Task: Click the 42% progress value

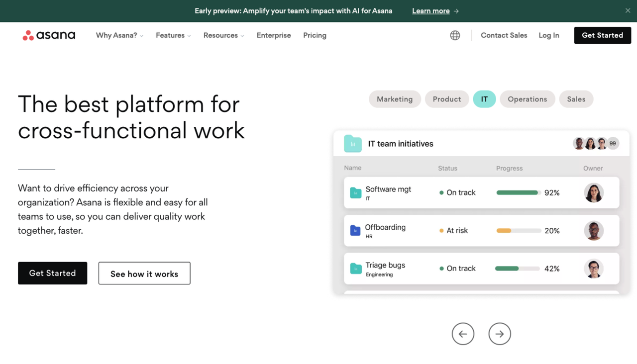Action: point(552,269)
